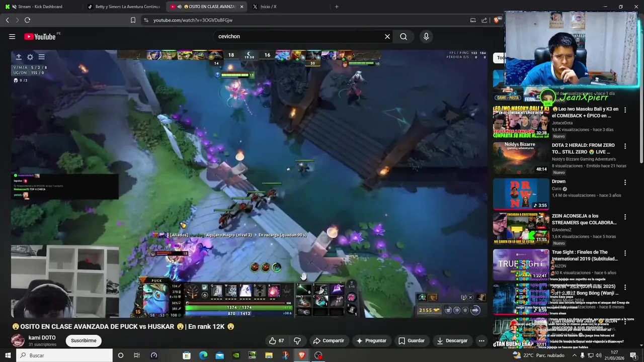Open in-game settings gear icon
Screen dimensions: 644x362
[30, 57]
